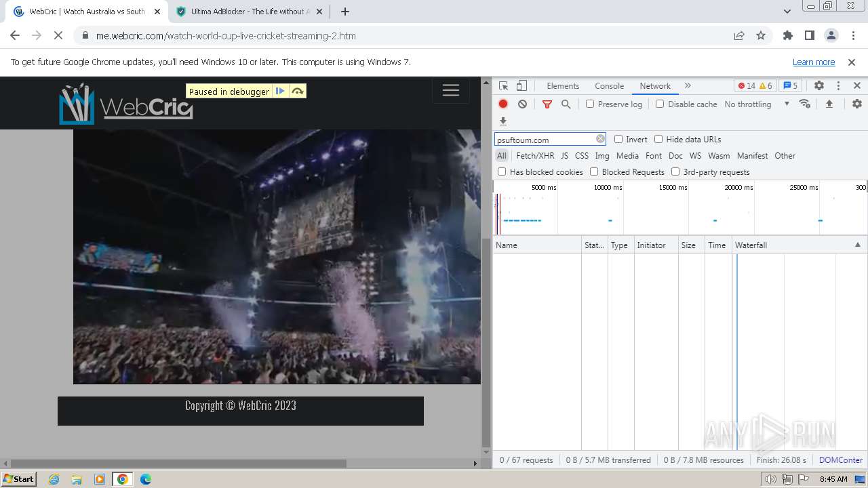
Task: Enable Preserve log checkbox
Action: click(x=590, y=104)
